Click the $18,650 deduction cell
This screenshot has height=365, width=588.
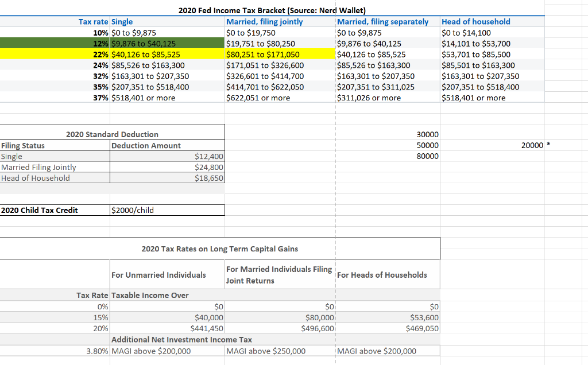(x=167, y=178)
